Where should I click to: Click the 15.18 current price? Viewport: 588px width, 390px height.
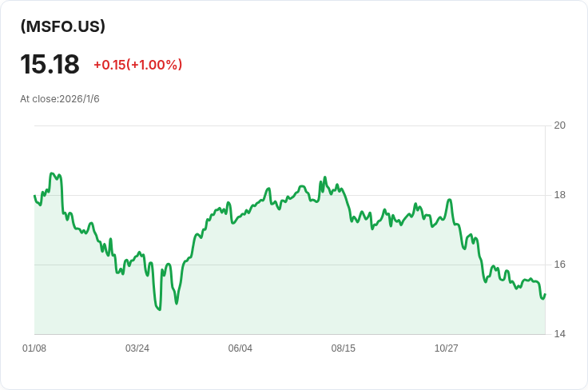50,65
